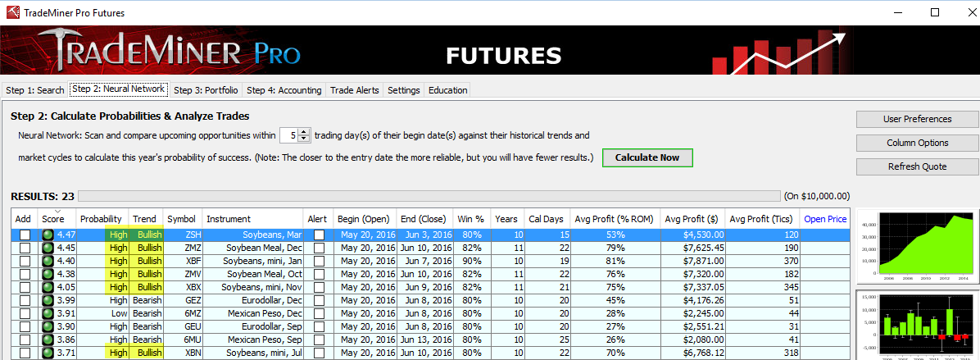Click the Calculate Now button
The width and height of the screenshot is (980, 360).
coord(647,157)
